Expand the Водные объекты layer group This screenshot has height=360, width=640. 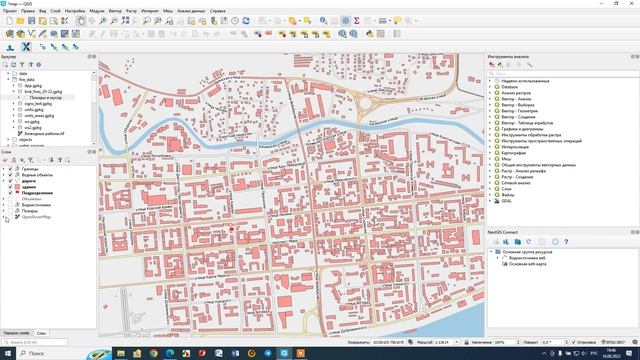coord(4,175)
